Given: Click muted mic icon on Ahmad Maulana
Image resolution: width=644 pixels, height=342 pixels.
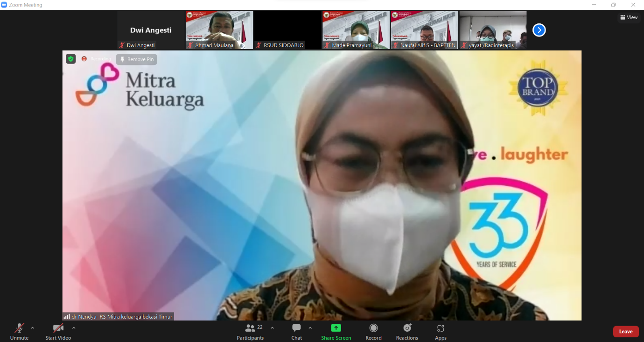Looking at the screenshot, I should [190, 45].
